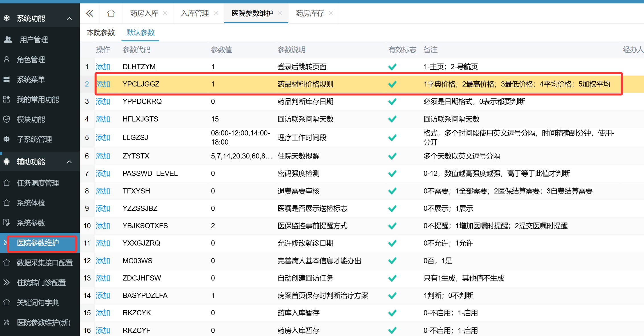Switch to the 本院参数 tab
Image resolution: width=644 pixels, height=336 pixels.
pos(100,33)
